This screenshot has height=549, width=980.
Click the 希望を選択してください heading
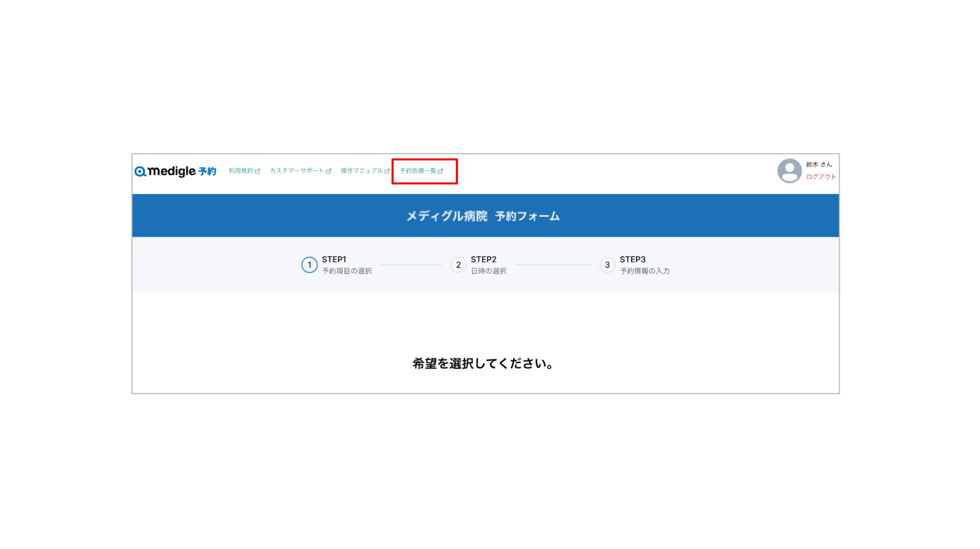[x=483, y=364]
